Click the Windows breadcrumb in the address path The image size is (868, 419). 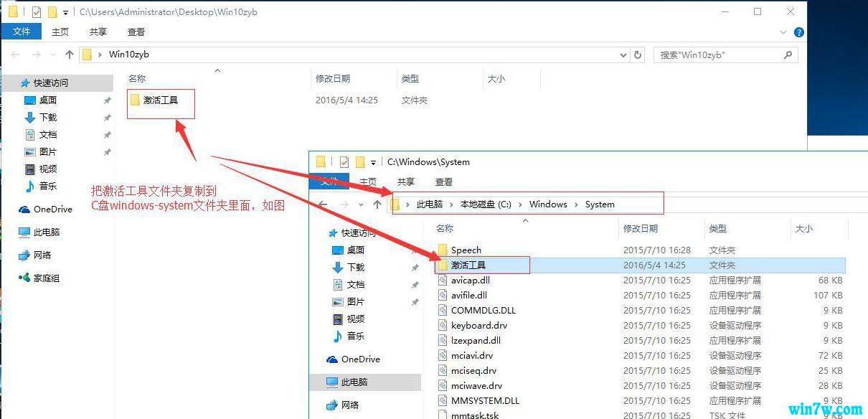click(x=548, y=204)
